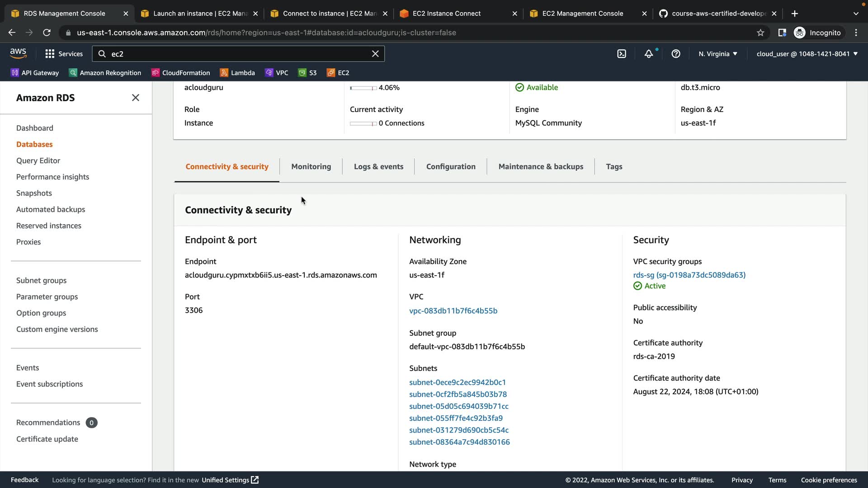Clear the ec2 search text
This screenshot has width=868, height=488.
[375, 54]
